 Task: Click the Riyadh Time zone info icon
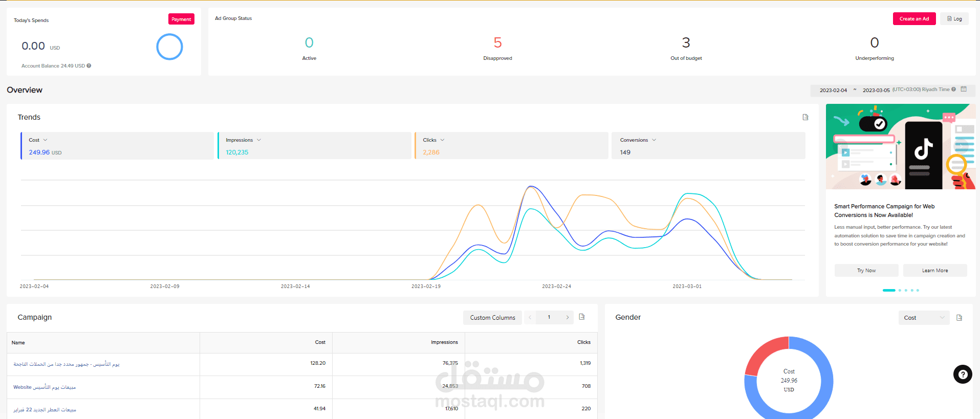(953, 90)
